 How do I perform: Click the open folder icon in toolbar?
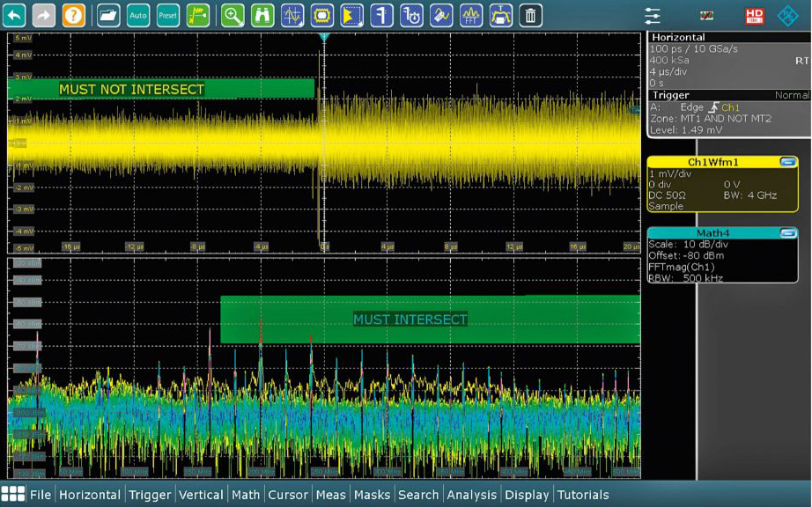tap(108, 15)
